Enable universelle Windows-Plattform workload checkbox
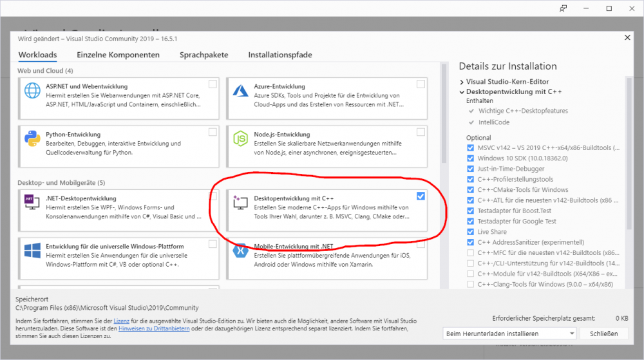644x360 pixels. pyautogui.click(x=213, y=244)
